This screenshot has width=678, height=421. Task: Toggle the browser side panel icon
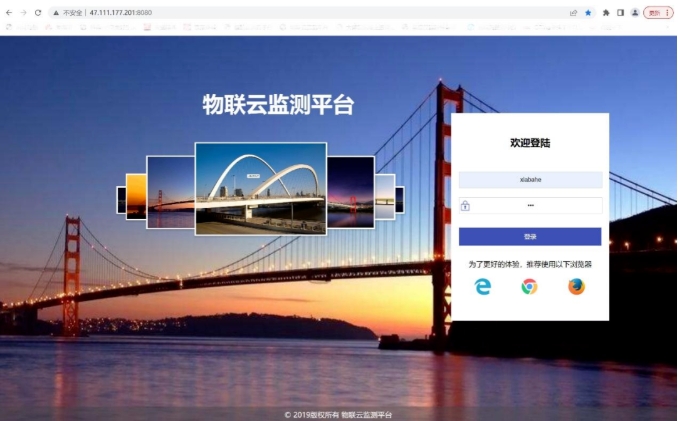pos(620,12)
